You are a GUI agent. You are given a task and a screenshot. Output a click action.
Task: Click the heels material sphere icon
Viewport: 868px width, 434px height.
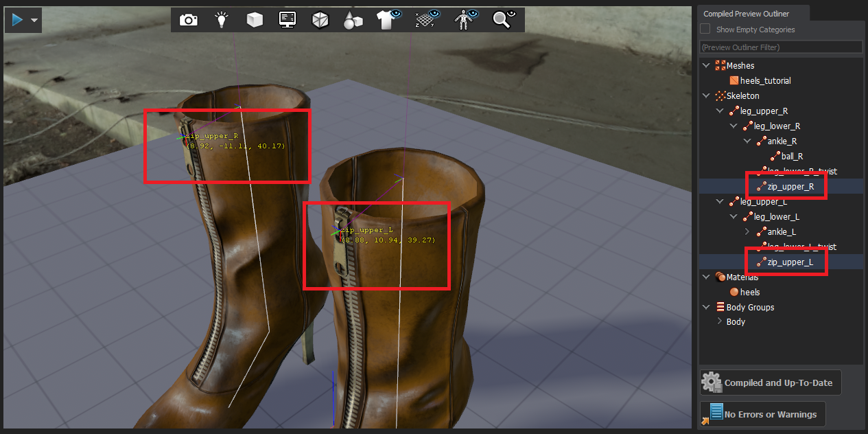734,293
